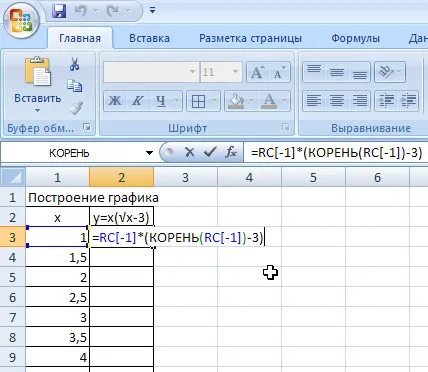Apply fill color paint bucket
Viewport: 428px width, 372px height.
click(x=236, y=101)
